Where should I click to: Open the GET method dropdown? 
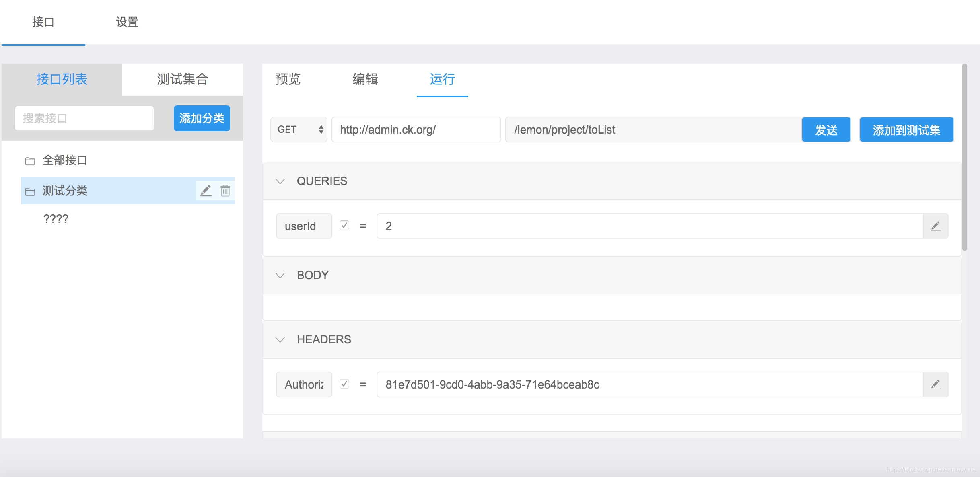tap(299, 130)
